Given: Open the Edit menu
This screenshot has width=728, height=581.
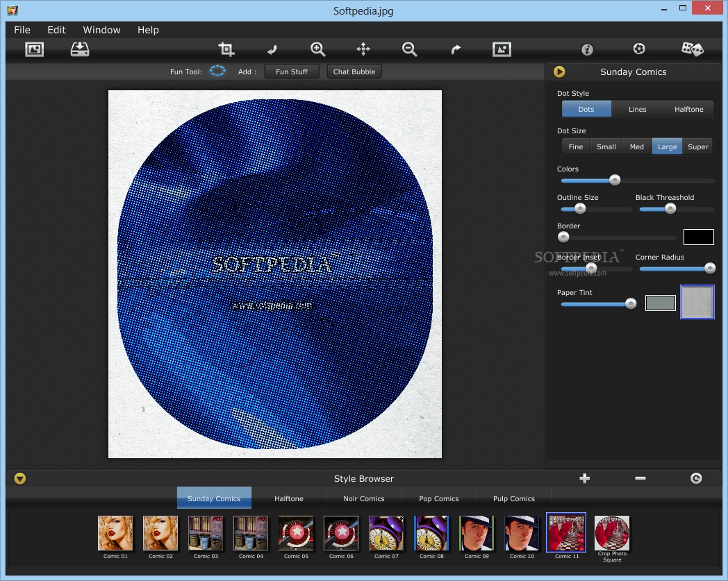Looking at the screenshot, I should [x=57, y=30].
